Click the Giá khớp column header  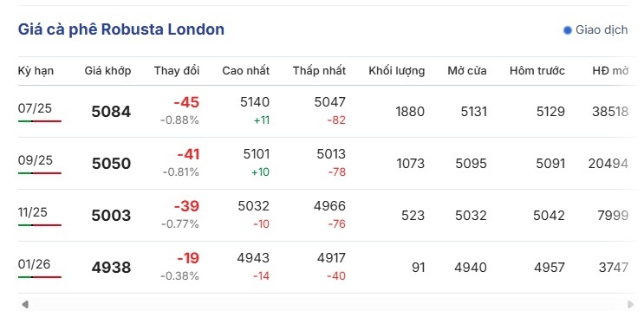click(x=107, y=71)
